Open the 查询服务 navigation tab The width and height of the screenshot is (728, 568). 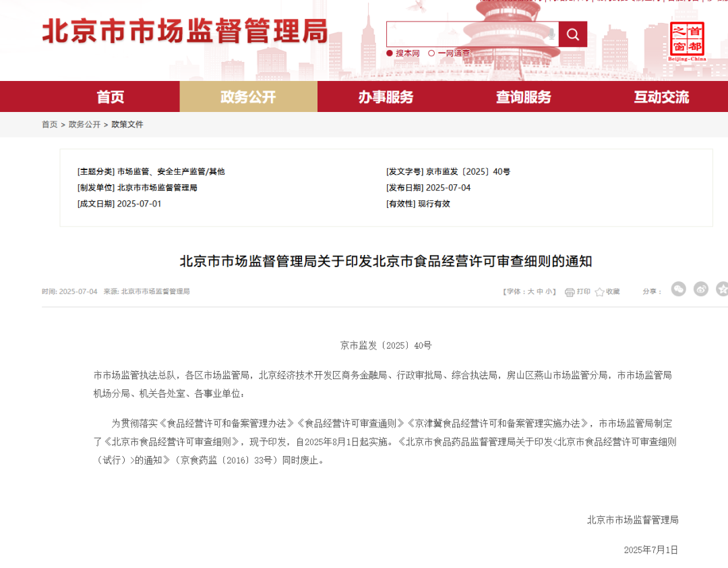tap(524, 96)
